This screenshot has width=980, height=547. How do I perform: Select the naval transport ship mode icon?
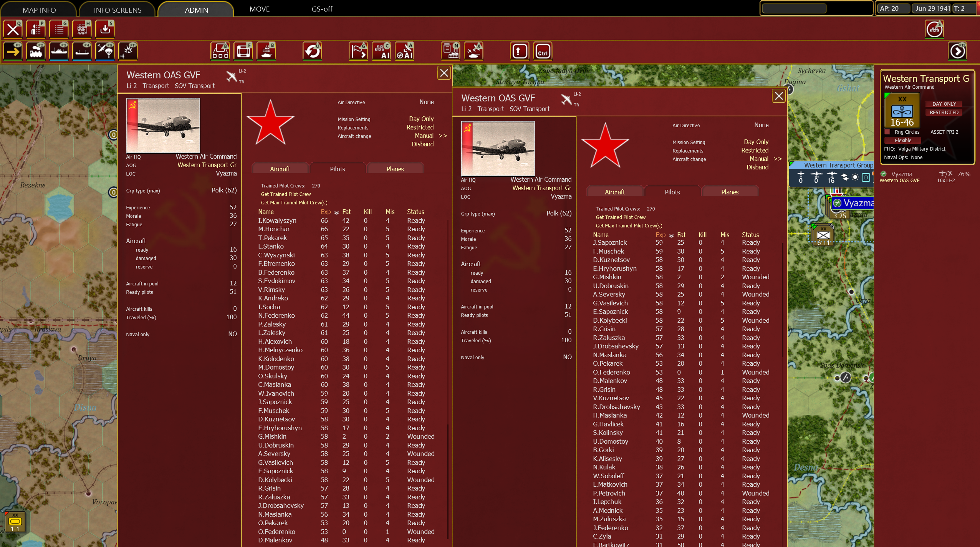[x=59, y=51]
